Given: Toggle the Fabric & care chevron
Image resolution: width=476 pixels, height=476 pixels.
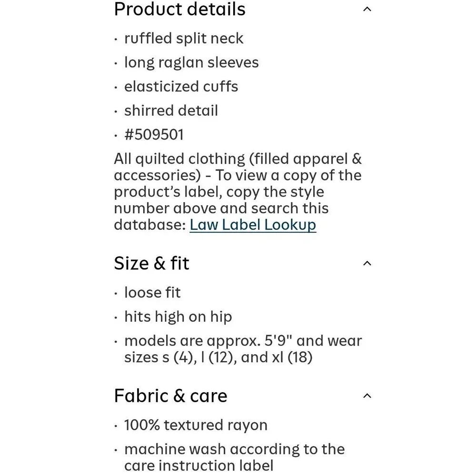Looking at the screenshot, I should coord(367,396).
